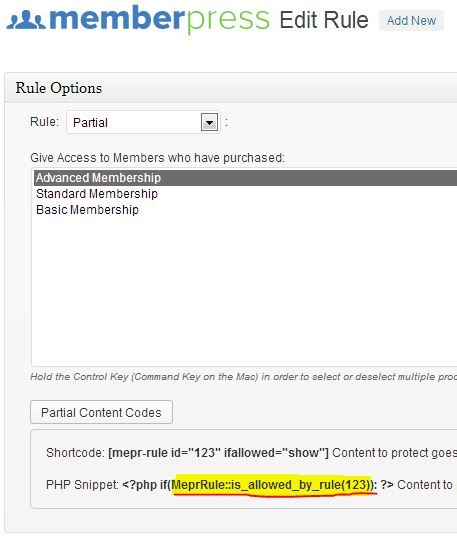The height and width of the screenshot is (553, 457).
Task: Click the Add New button
Action: 411,21
